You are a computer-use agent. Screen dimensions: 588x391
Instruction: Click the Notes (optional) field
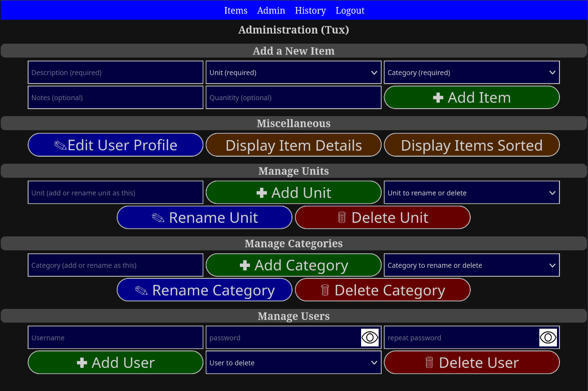point(116,98)
